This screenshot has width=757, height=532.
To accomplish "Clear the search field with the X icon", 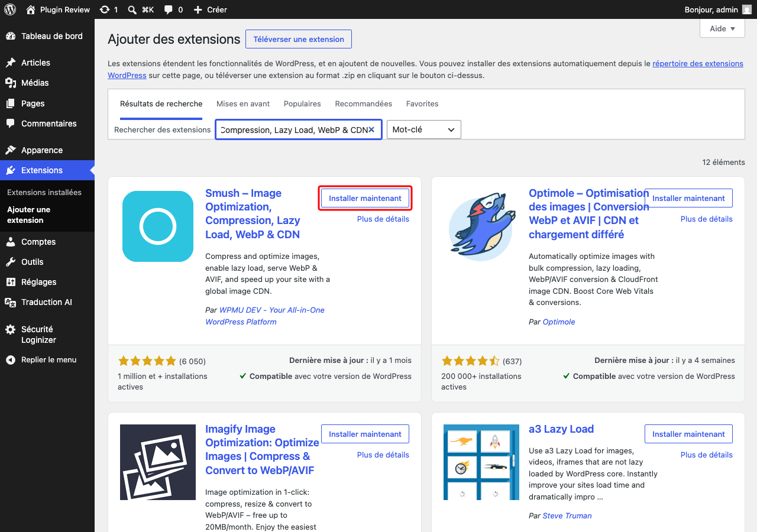I will click(371, 129).
